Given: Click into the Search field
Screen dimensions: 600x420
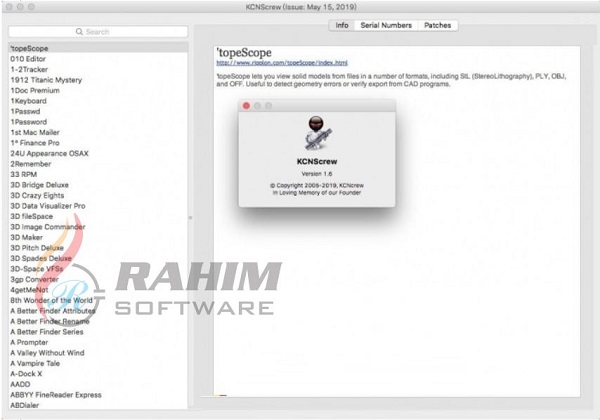Looking at the screenshot, I should tap(98, 32).
